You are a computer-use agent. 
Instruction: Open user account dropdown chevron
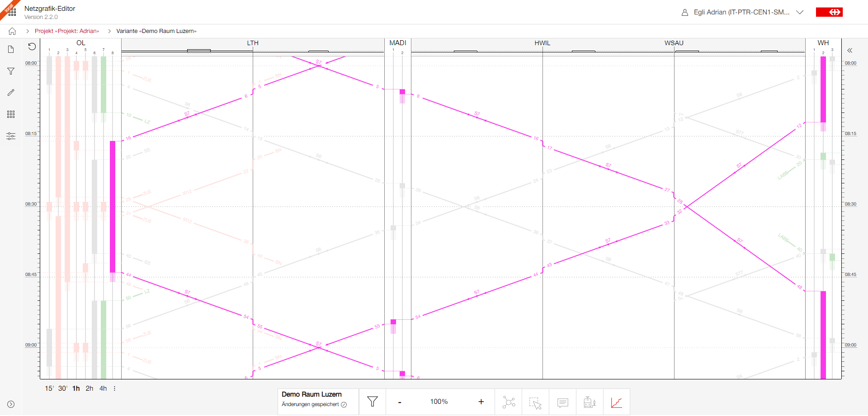tap(800, 12)
